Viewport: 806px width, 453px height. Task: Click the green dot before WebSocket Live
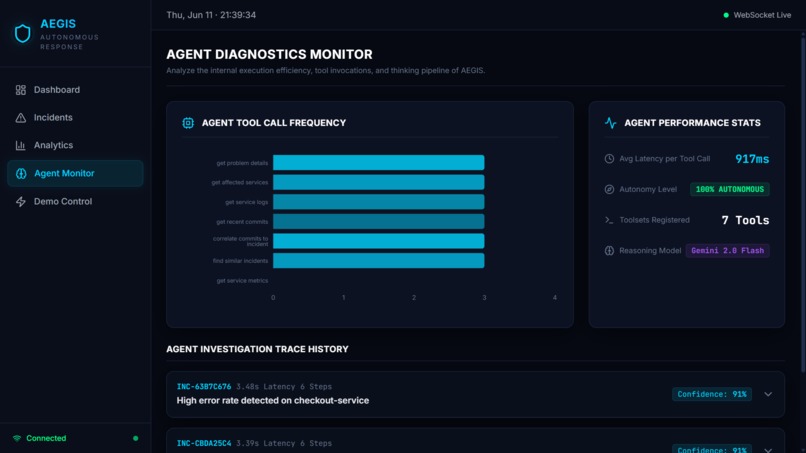click(726, 15)
